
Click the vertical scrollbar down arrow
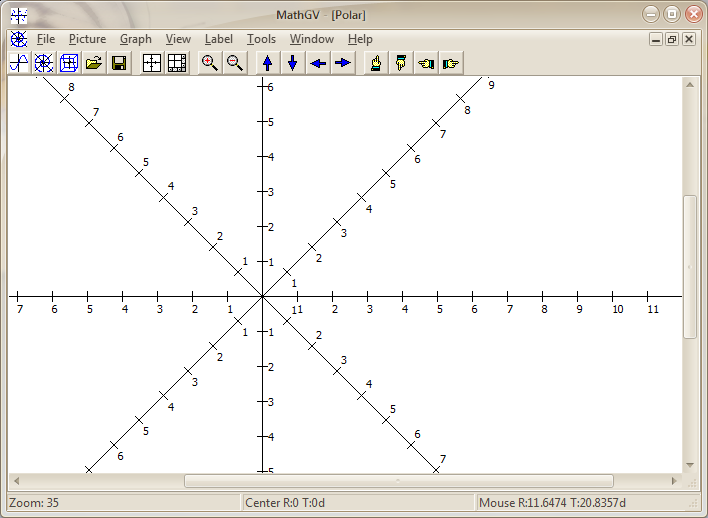(x=690, y=465)
